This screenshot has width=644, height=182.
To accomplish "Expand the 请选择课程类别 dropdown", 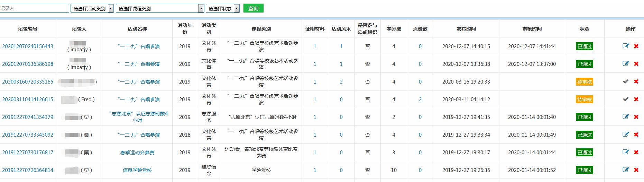I will pyautogui.click(x=160, y=8).
